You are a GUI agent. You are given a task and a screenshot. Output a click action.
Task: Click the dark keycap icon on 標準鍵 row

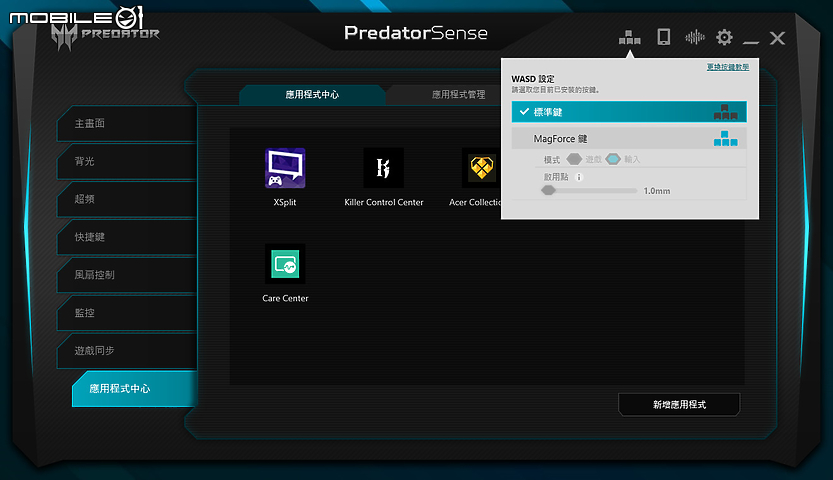click(x=725, y=112)
